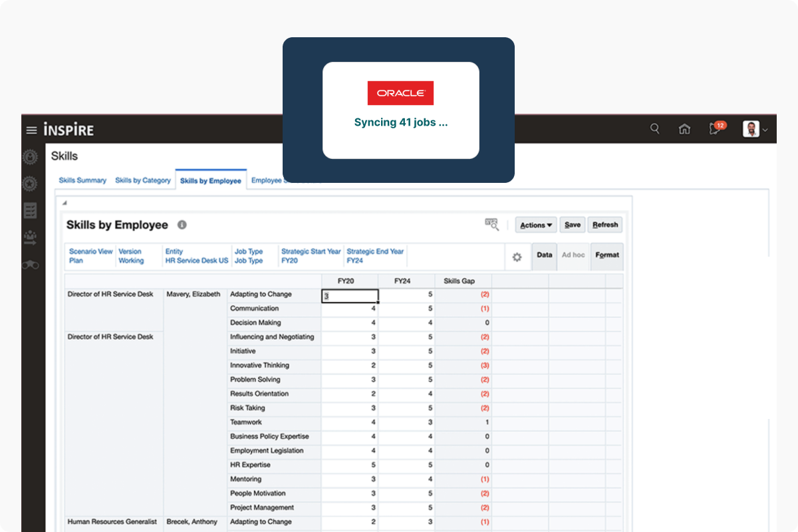Go to the Home icon
This screenshot has height=532, width=798.
[684, 129]
